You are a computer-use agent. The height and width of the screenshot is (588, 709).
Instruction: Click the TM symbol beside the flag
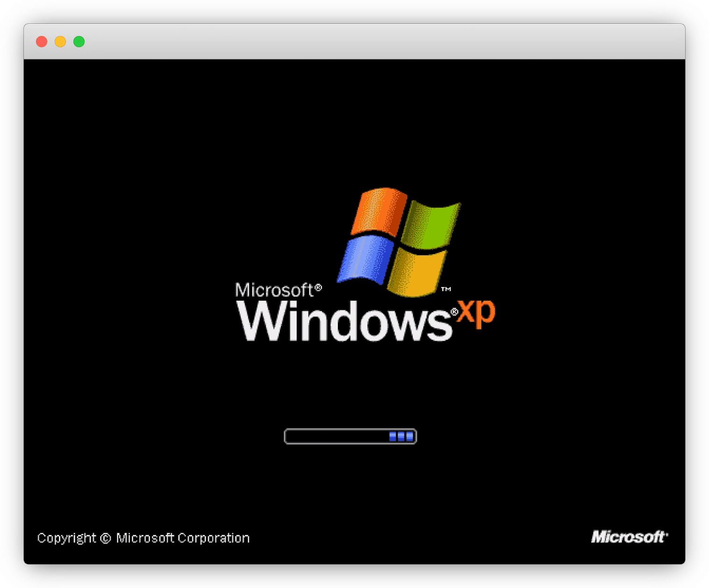tap(446, 289)
